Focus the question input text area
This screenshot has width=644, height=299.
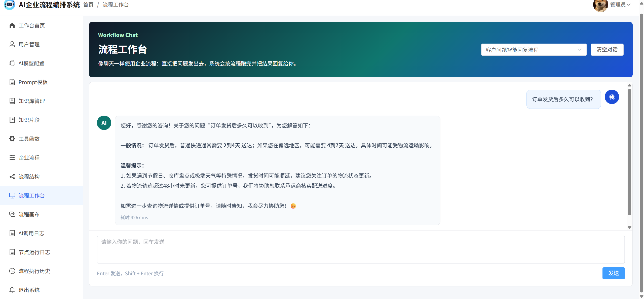point(361,250)
